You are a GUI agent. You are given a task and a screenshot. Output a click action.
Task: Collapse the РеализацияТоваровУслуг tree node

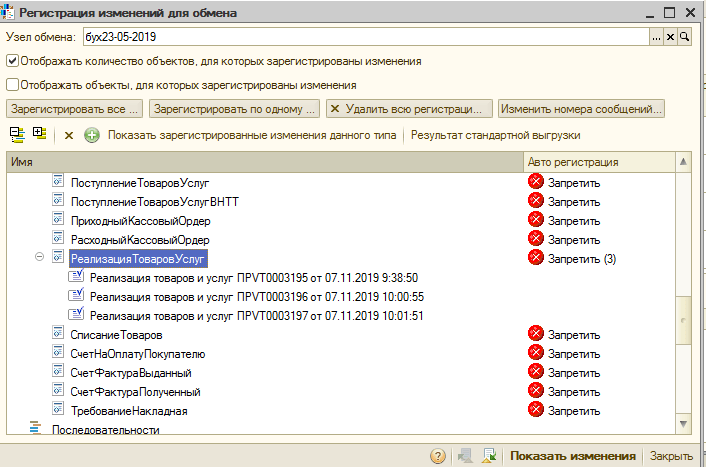pyautogui.click(x=40, y=257)
